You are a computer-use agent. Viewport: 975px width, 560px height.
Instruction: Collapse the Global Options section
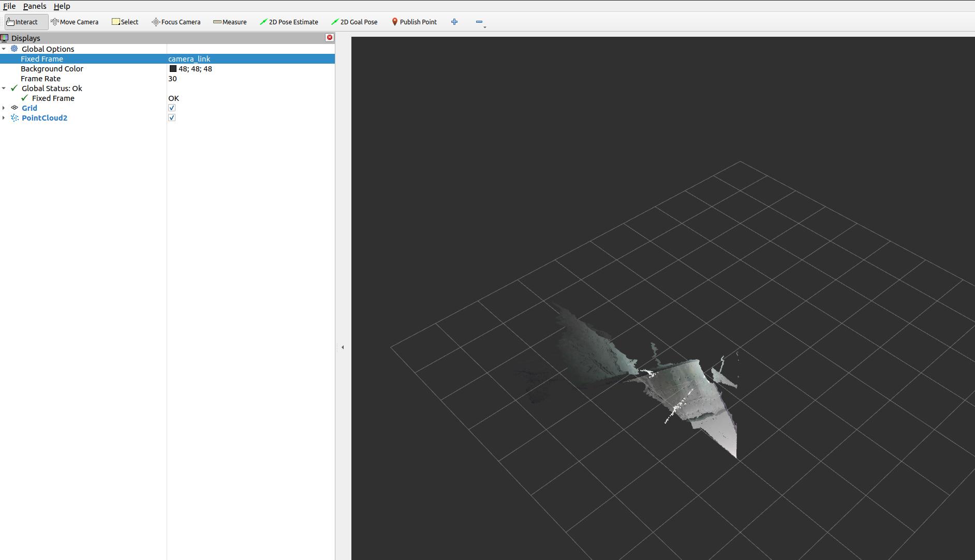[x=4, y=49]
